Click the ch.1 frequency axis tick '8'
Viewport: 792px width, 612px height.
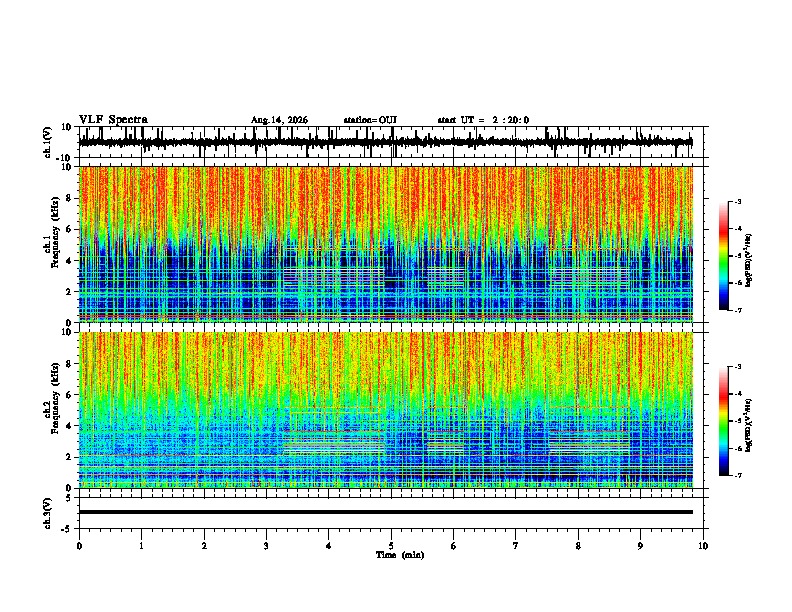(70, 198)
